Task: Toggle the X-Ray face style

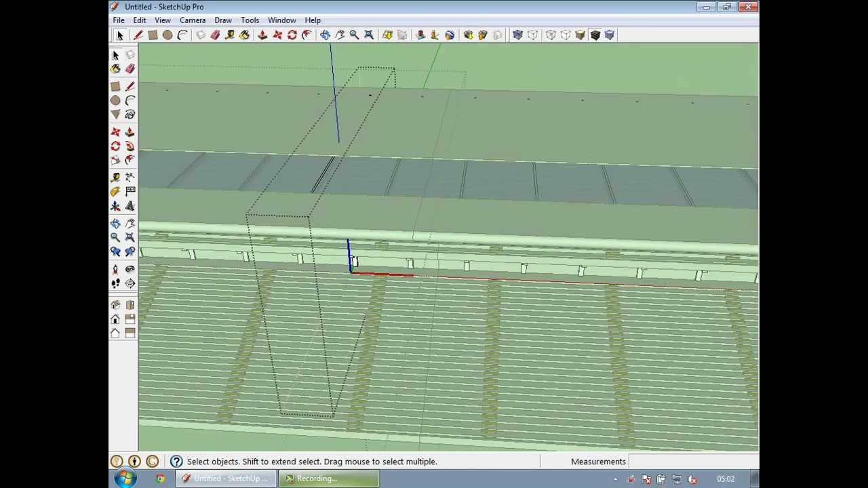Action: 518,35
